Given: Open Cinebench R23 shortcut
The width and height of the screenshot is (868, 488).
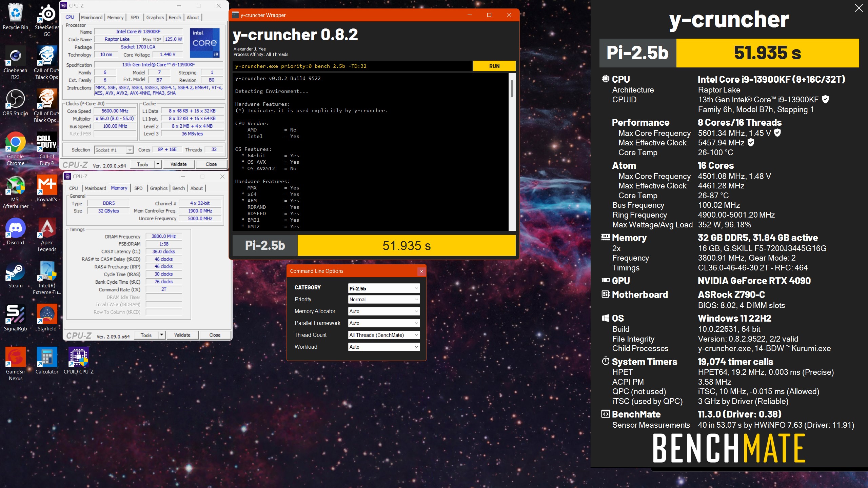Looking at the screenshot, I should tap(15, 63).
